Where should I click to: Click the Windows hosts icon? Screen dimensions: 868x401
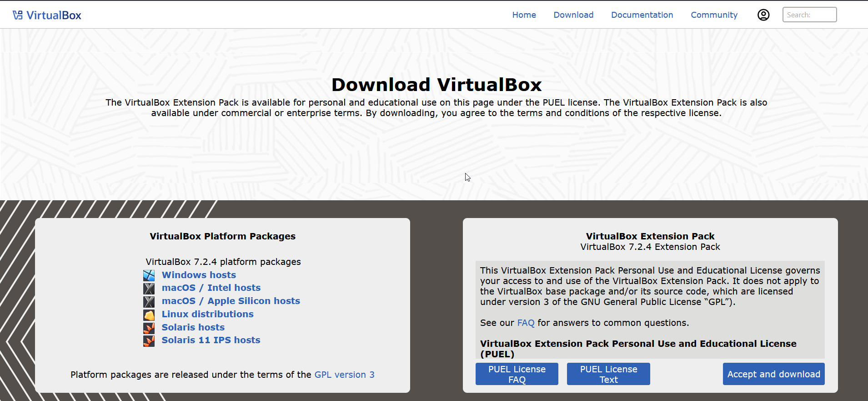(149, 275)
